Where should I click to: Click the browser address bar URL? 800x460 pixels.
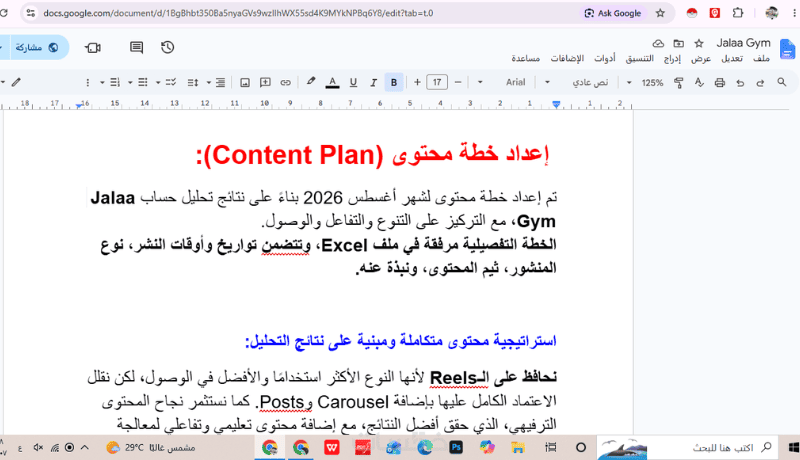coord(238,13)
